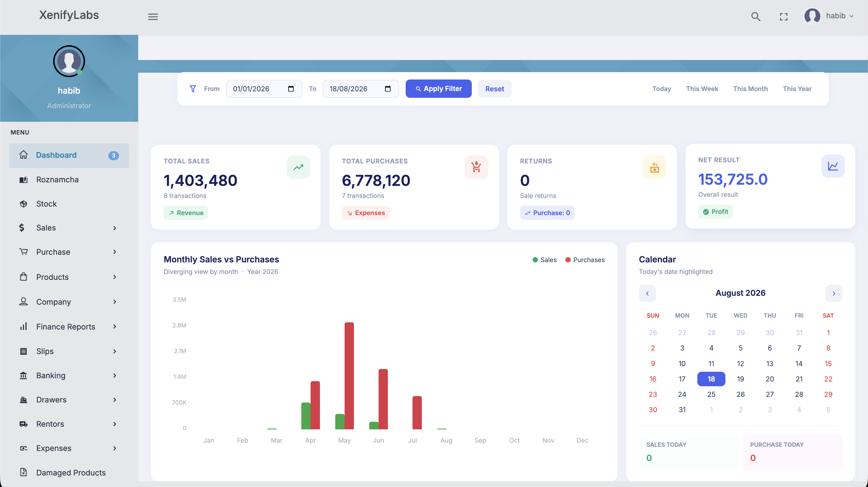
Task: Expand the Drawers submenu chevron
Action: [x=115, y=400]
